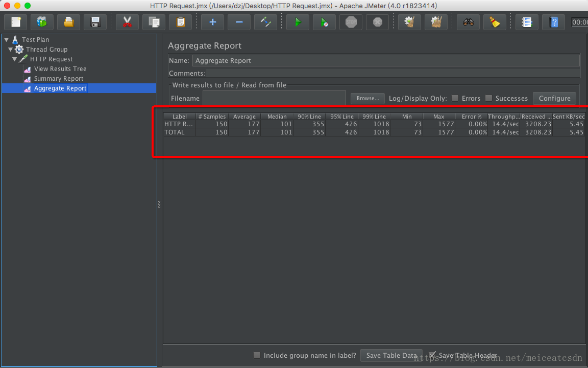The height and width of the screenshot is (368, 588).
Task: Click the Error % column header
Action: point(472,117)
